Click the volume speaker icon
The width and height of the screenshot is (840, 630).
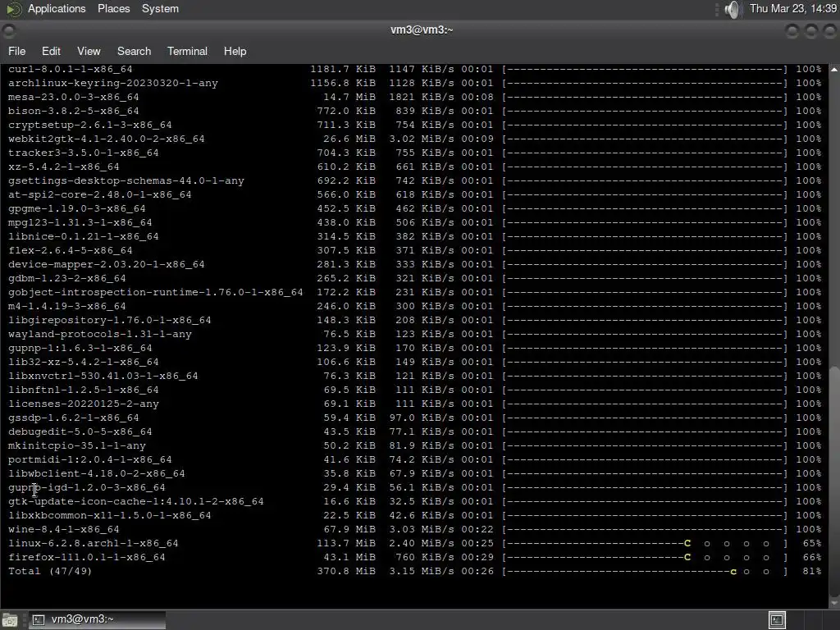click(731, 9)
